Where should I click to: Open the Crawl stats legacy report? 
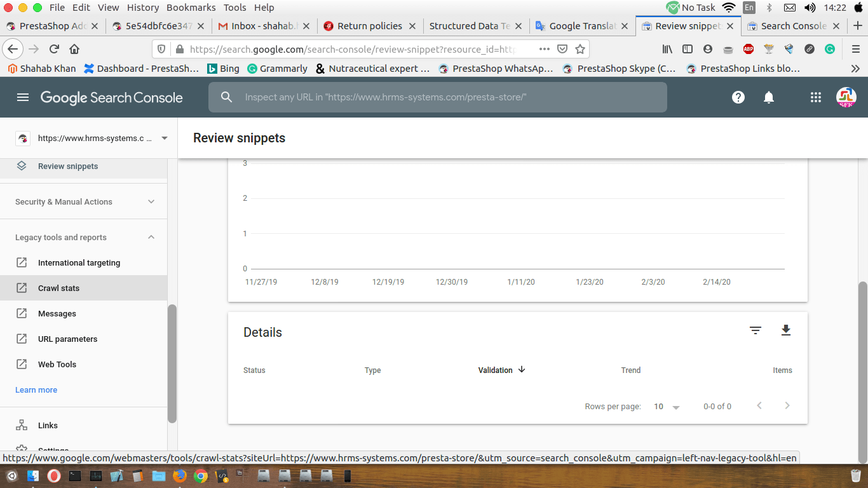click(83, 288)
